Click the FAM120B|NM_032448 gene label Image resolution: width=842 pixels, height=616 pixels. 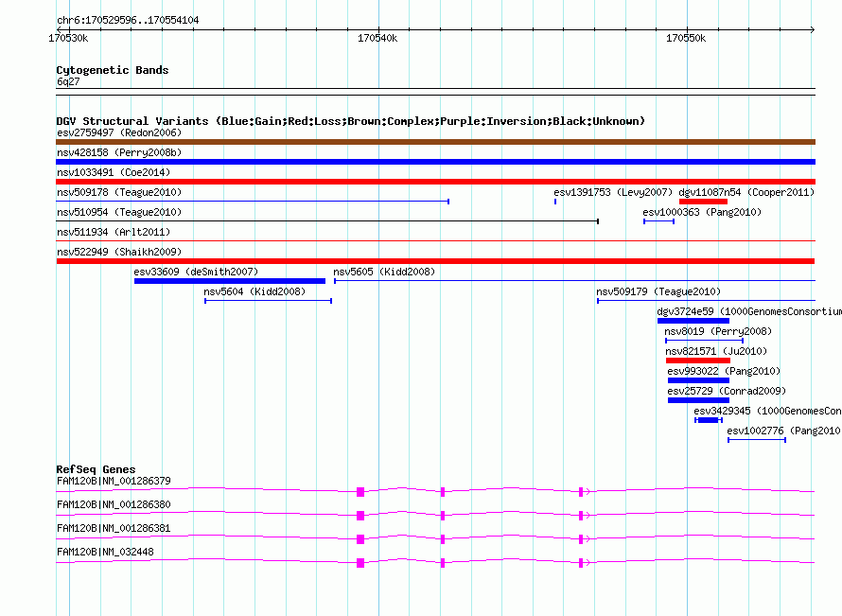(x=105, y=552)
